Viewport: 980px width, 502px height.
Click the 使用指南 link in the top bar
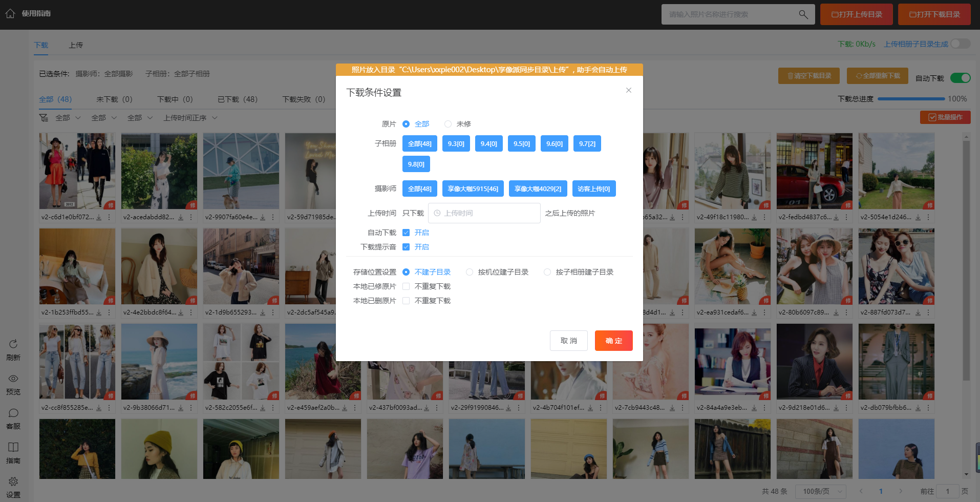pos(36,13)
